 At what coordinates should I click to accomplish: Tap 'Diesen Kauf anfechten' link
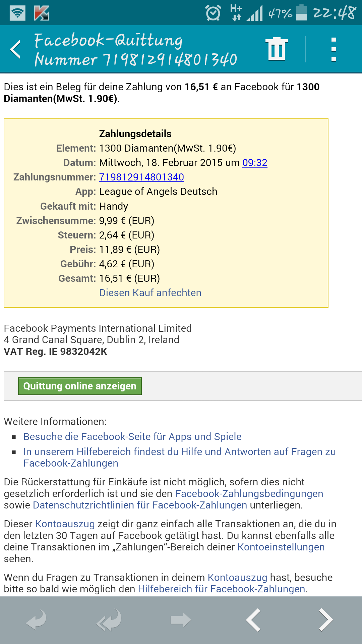[x=150, y=293]
